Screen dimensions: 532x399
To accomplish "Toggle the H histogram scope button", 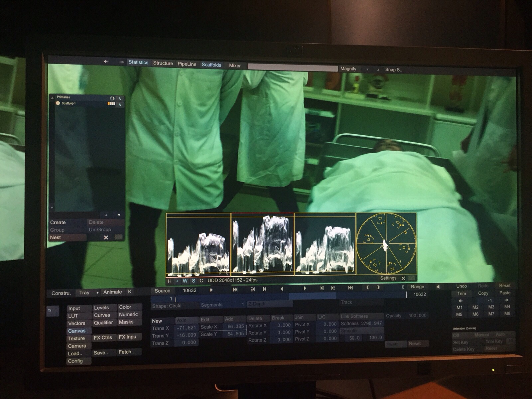I will 170,281.
